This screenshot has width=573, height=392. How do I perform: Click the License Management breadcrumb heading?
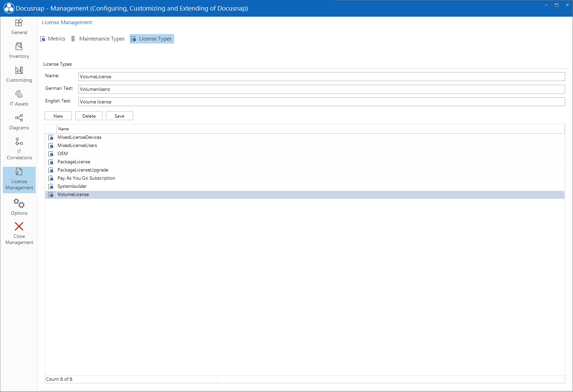tap(67, 22)
